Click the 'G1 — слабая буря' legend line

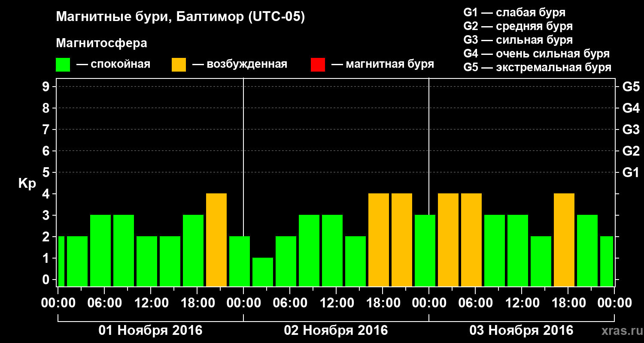514,12
